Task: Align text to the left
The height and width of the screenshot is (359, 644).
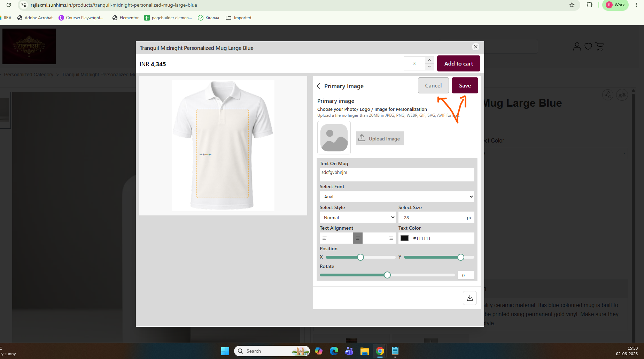Action: coord(324,238)
